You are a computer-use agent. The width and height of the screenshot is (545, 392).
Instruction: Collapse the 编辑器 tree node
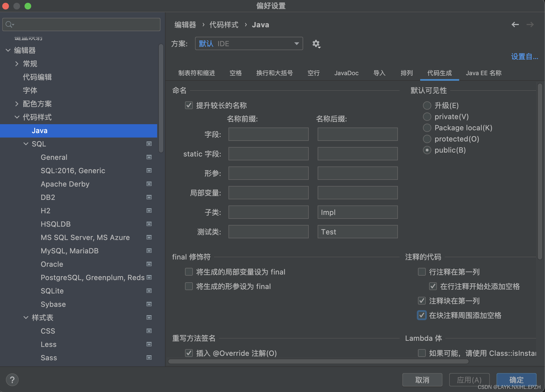pyautogui.click(x=8, y=50)
